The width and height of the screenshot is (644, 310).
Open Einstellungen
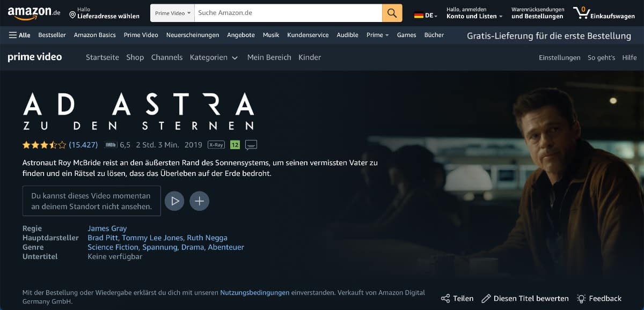(x=560, y=57)
